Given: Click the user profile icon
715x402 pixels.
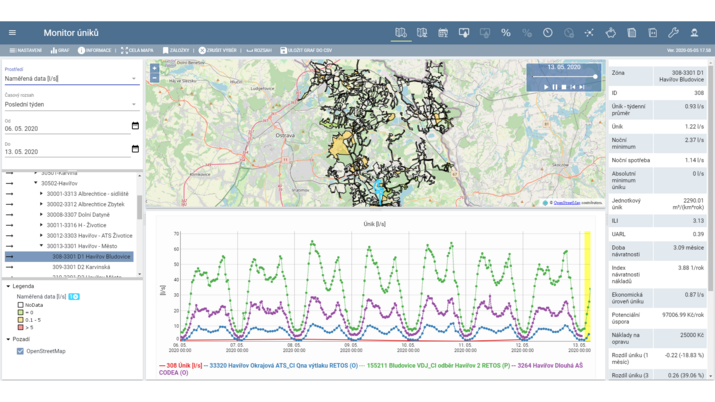Looking at the screenshot, I should tap(694, 33).
